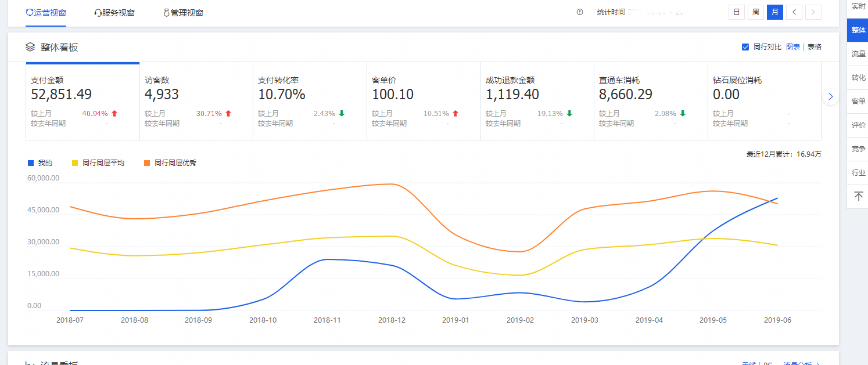Click the layers icon next to 整体看板
This screenshot has width=868, height=365.
(x=30, y=47)
